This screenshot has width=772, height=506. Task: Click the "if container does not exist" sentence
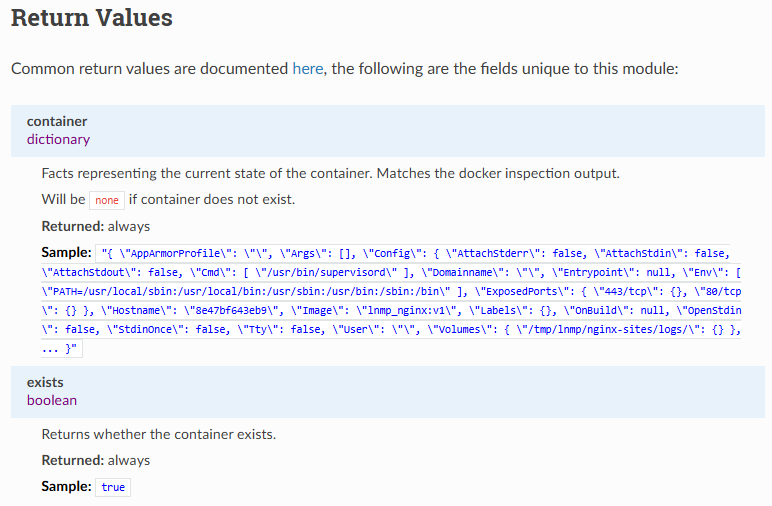tap(211, 199)
